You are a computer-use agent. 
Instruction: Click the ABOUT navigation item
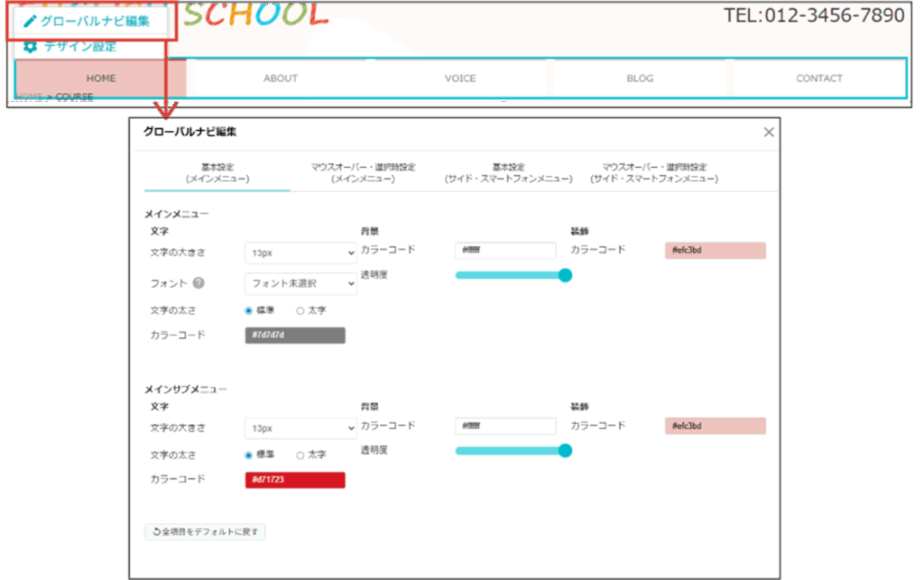[281, 78]
